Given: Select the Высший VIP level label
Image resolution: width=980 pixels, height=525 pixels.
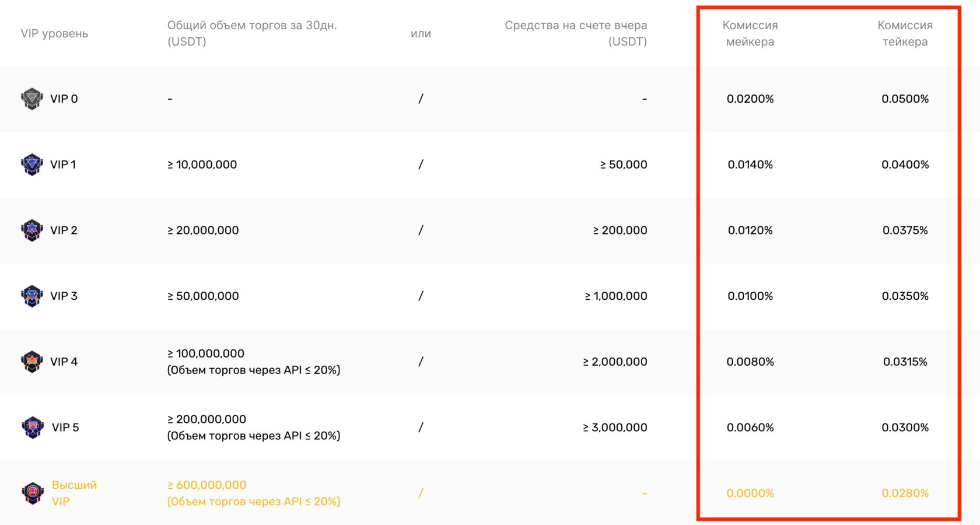Looking at the screenshot, I should tap(74, 493).
